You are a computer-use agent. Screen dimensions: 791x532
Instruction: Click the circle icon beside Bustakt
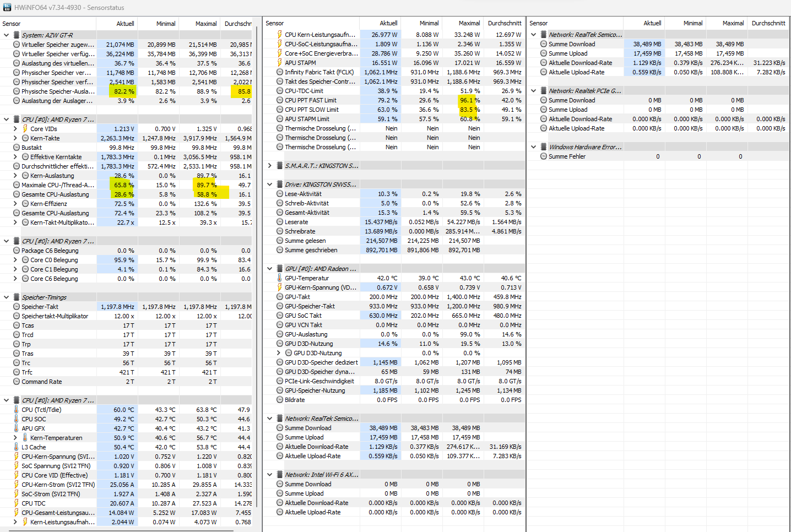[x=17, y=148]
